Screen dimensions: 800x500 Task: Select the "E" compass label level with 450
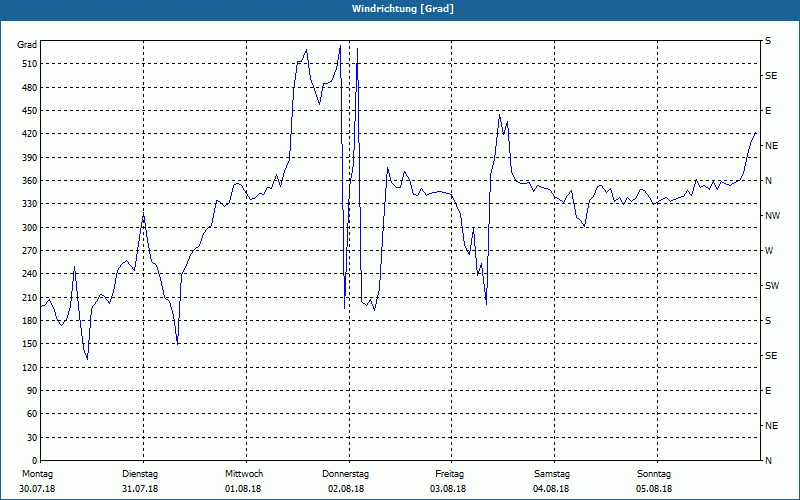768,111
